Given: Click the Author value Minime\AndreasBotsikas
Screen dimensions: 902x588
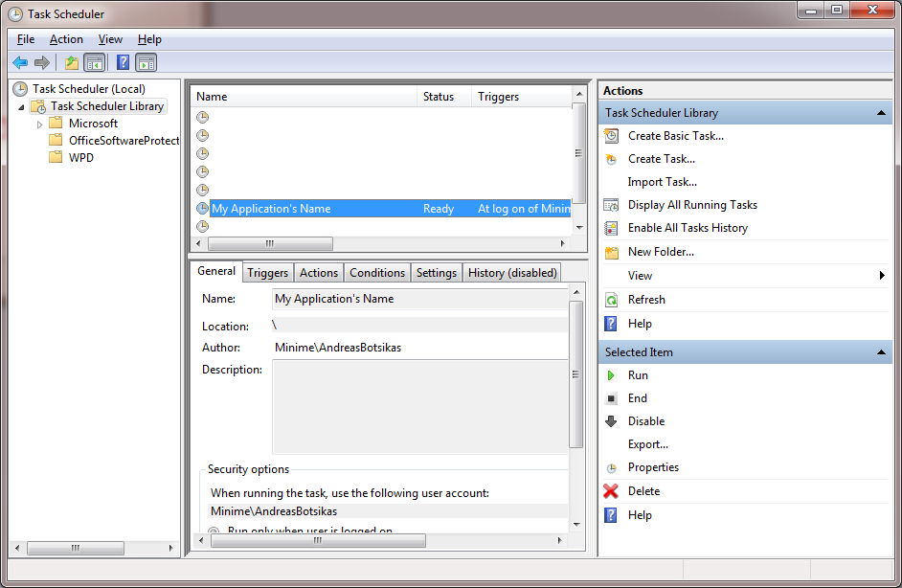Looking at the screenshot, I should [338, 348].
